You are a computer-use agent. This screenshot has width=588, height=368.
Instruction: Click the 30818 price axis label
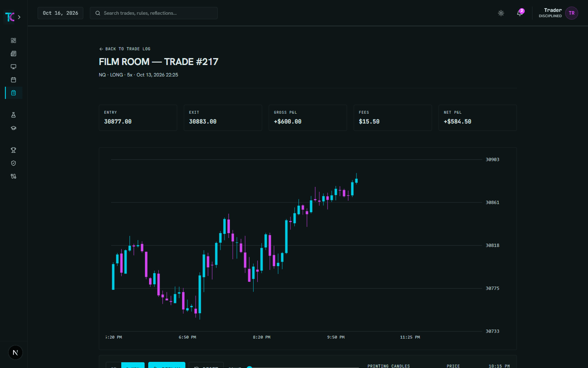[x=492, y=245]
